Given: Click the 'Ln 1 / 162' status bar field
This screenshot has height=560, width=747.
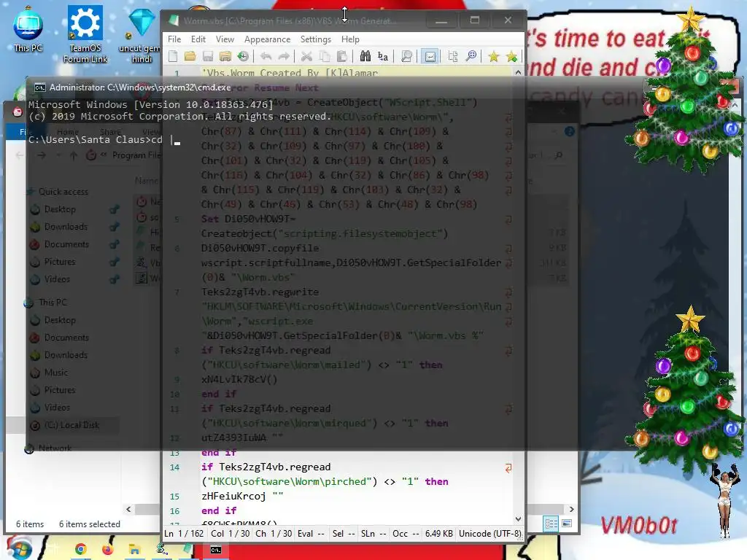Looking at the screenshot, I should pyautogui.click(x=184, y=533).
